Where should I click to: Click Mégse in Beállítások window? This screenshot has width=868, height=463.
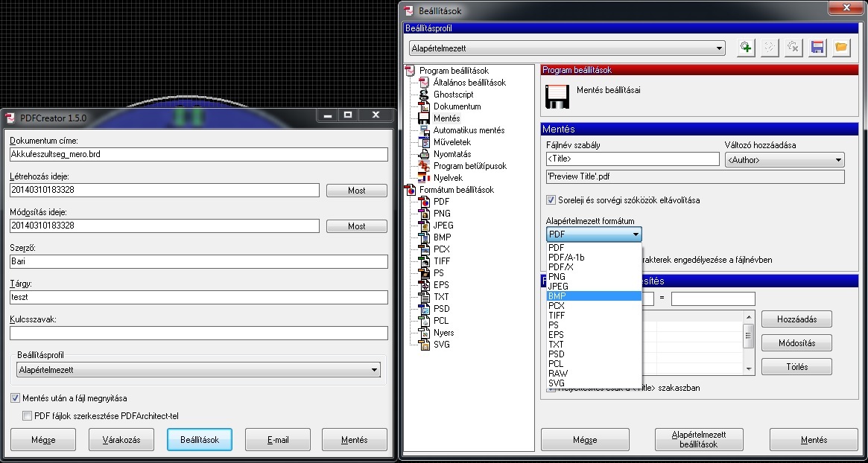click(585, 440)
